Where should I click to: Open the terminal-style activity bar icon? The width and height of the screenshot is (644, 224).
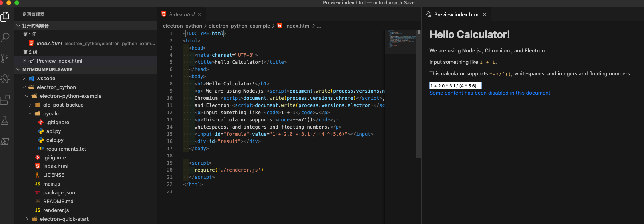pos(5,141)
